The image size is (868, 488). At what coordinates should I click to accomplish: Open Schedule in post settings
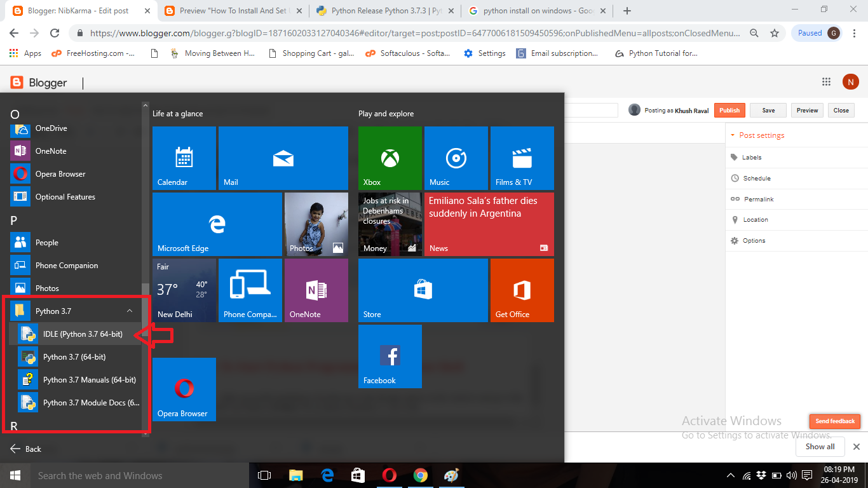750,178
